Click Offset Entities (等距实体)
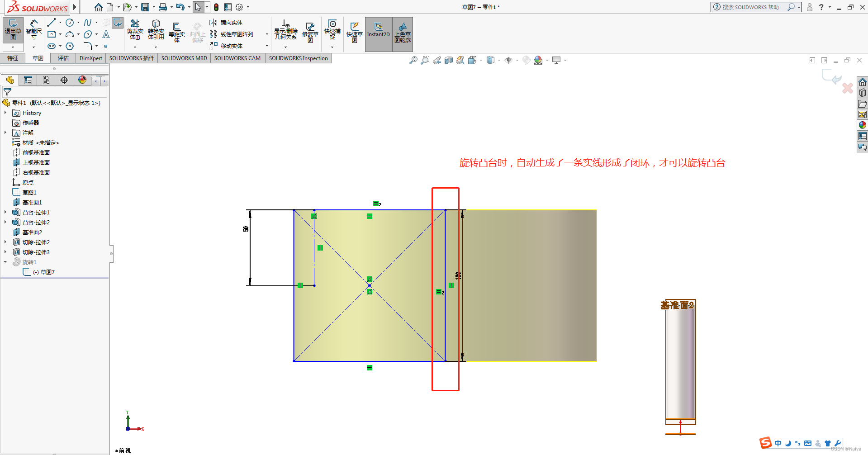 pos(177,32)
